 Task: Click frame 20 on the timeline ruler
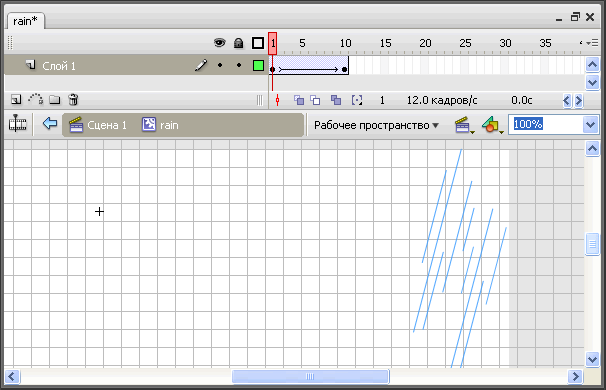[x=425, y=43]
